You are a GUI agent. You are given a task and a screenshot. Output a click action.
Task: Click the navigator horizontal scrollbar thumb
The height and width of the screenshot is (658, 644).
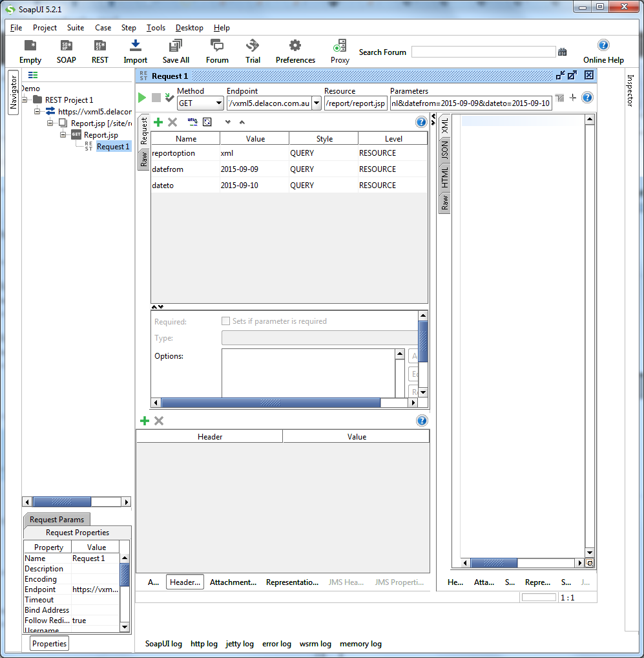click(62, 502)
